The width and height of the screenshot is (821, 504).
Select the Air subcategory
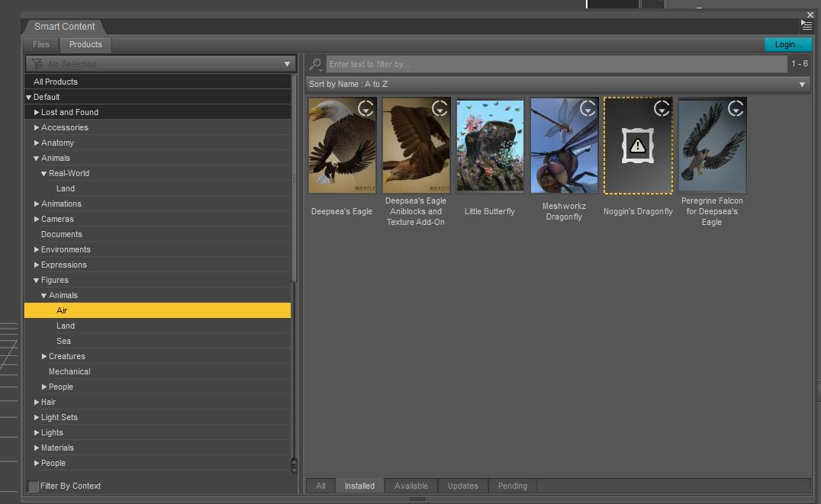pyautogui.click(x=158, y=310)
